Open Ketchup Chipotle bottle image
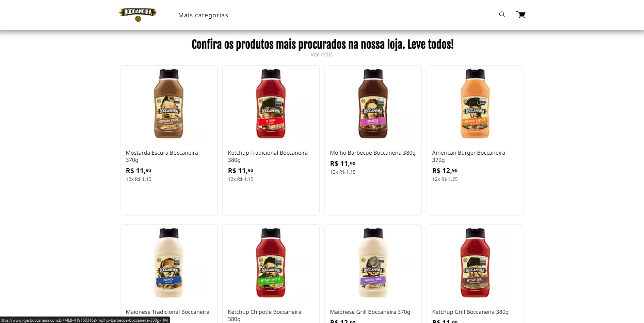644x323 pixels. 271,263
